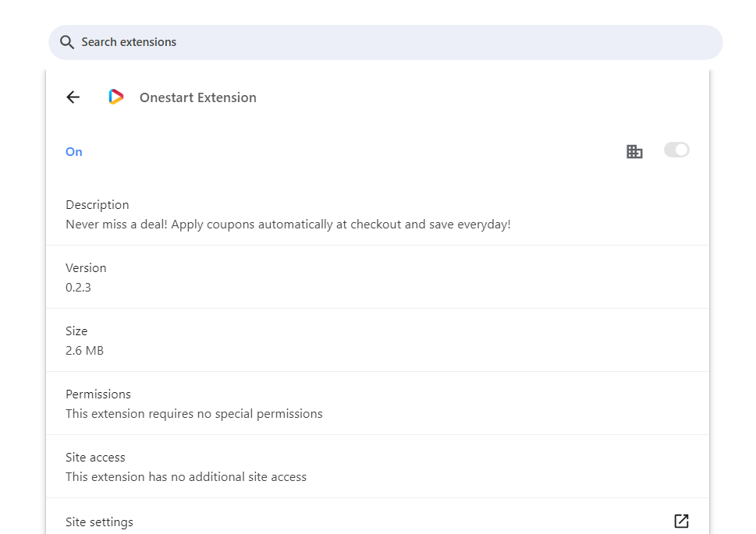Click the Site access heading
This screenshot has height=534, width=756.
point(95,458)
